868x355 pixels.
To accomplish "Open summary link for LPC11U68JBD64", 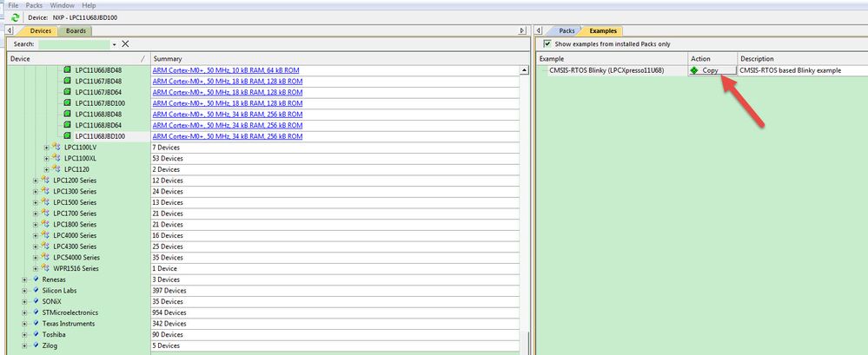I will (228, 126).
